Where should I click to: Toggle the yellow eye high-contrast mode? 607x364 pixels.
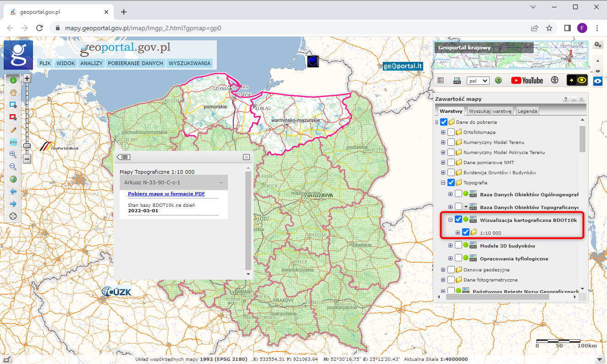coord(582,80)
